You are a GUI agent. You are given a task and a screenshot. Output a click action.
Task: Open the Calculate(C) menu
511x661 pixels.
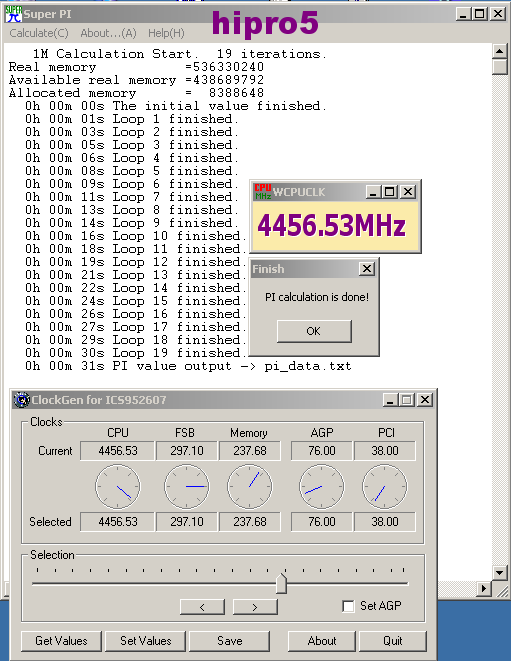pos(39,33)
